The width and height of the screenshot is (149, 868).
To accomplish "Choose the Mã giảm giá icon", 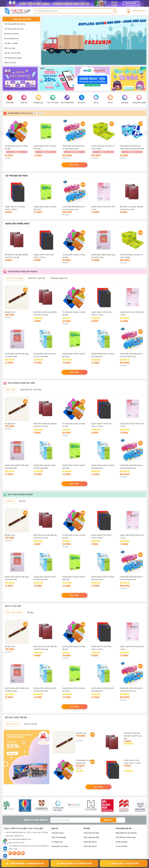I will tap(38, 97).
